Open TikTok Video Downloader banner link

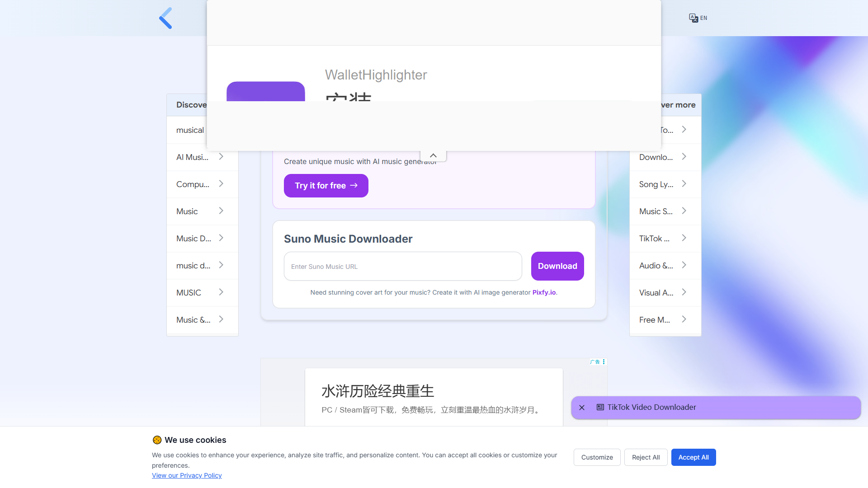point(651,407)
